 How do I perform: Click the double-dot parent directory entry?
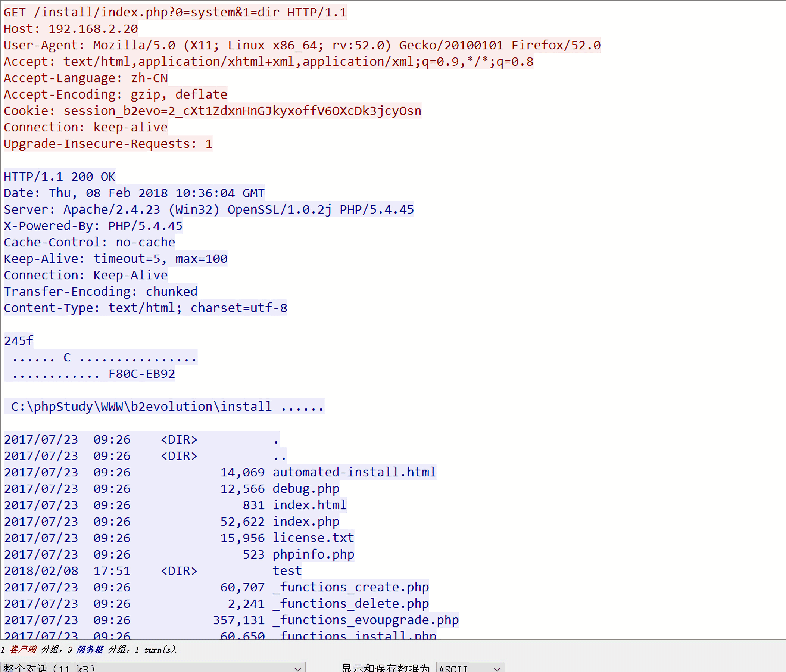[145, 456]
